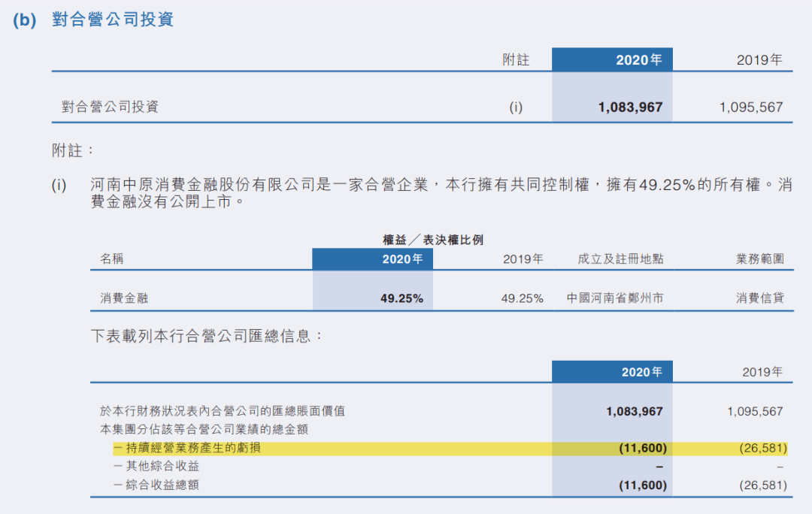Click the 附註： label below first table
Image resolution: width=812 pixels, height=514 pixels.
click(72, 150)
